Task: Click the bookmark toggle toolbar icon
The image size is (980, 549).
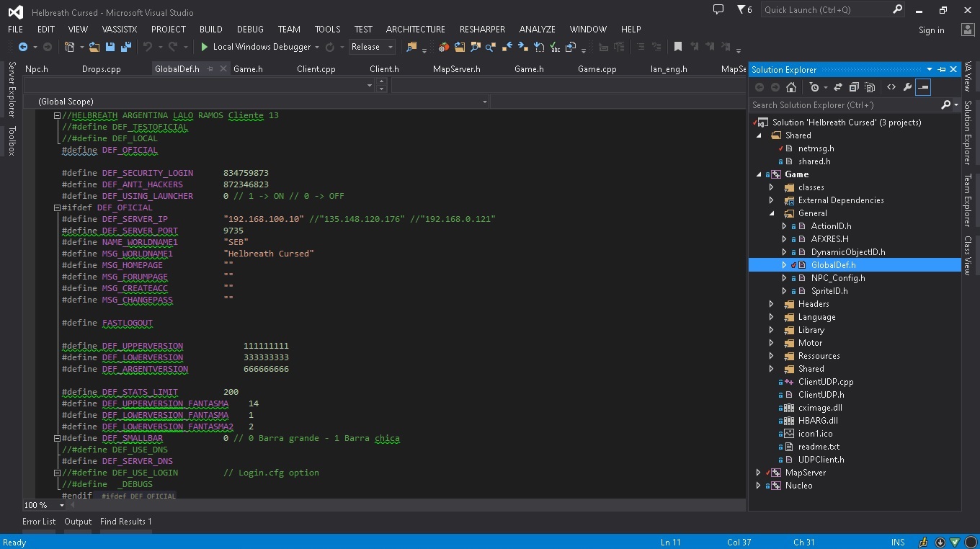Action: (677, 47)
